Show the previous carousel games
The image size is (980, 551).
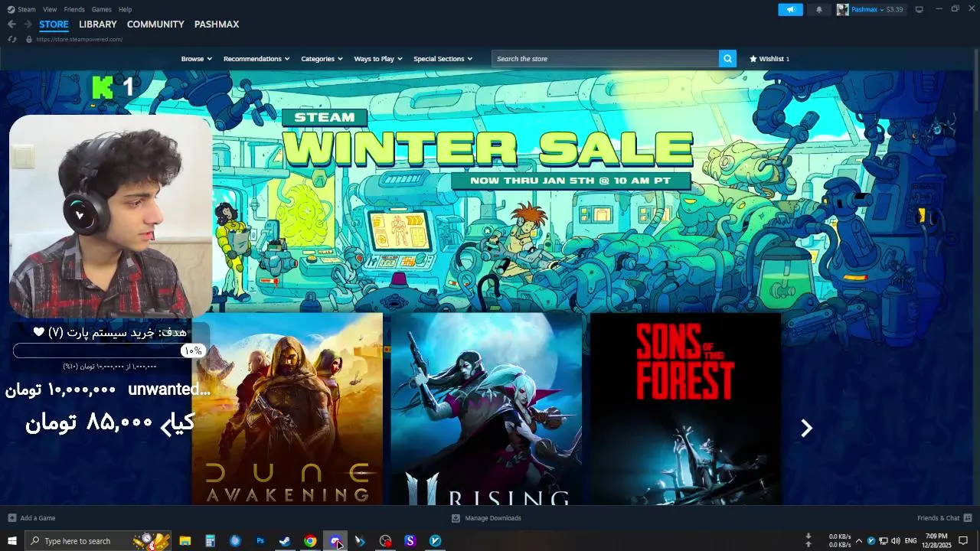point(166,429)
